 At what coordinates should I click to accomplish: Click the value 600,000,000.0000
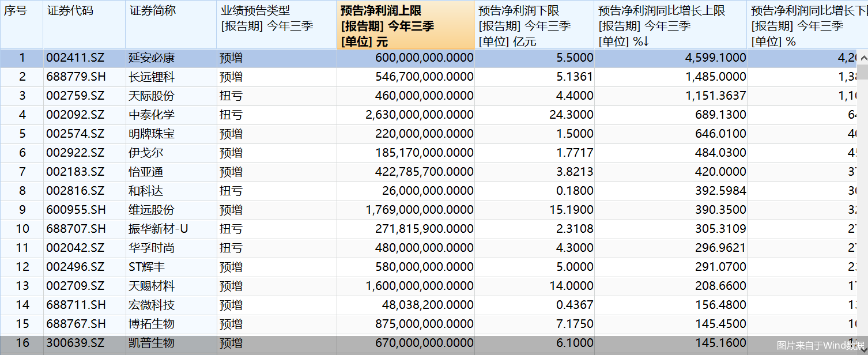(424, 58)
